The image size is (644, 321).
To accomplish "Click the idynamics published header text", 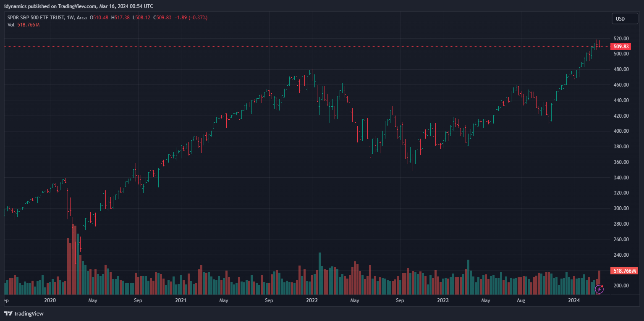I will pyautogui.click(x=78, y=6).
